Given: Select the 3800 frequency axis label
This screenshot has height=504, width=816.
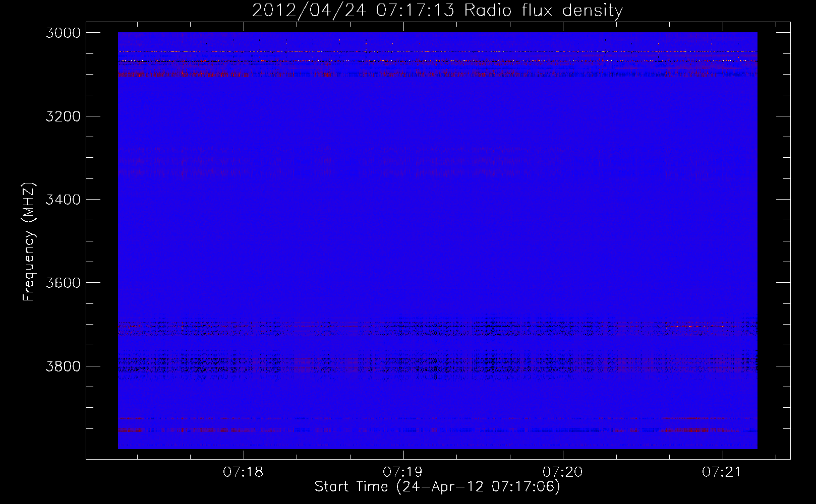Looking at the screenshot, I should coord(63,366).
